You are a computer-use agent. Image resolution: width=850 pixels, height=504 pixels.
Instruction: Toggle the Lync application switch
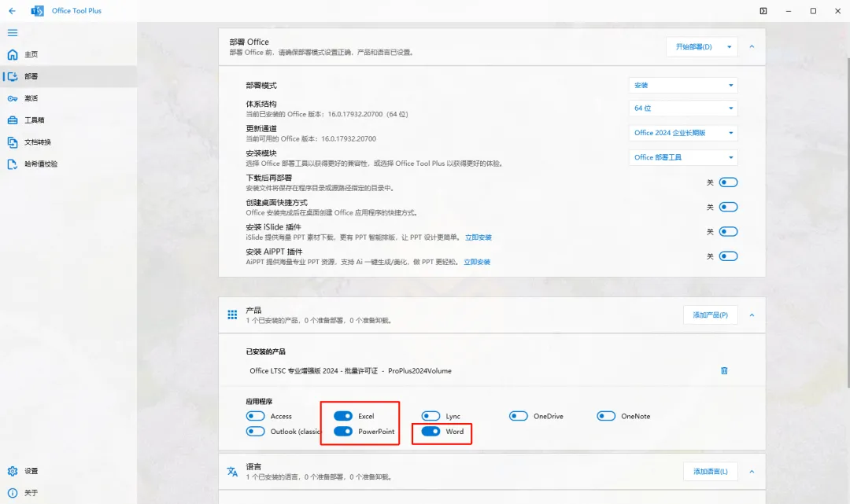[431, 416]
